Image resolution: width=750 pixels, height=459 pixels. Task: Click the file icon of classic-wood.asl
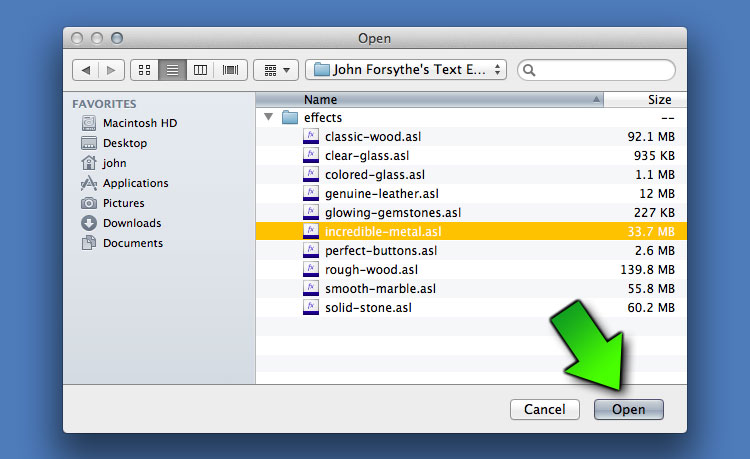tap(311, 136)
